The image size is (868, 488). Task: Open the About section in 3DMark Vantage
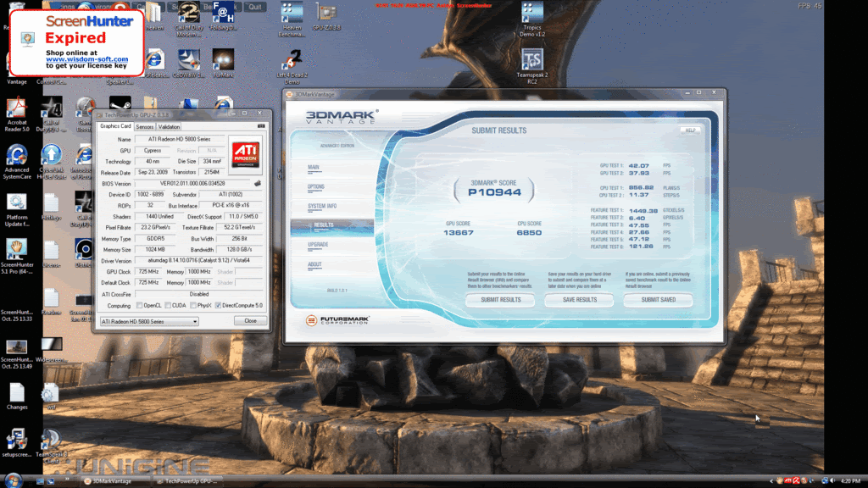(x=314, y=264)
